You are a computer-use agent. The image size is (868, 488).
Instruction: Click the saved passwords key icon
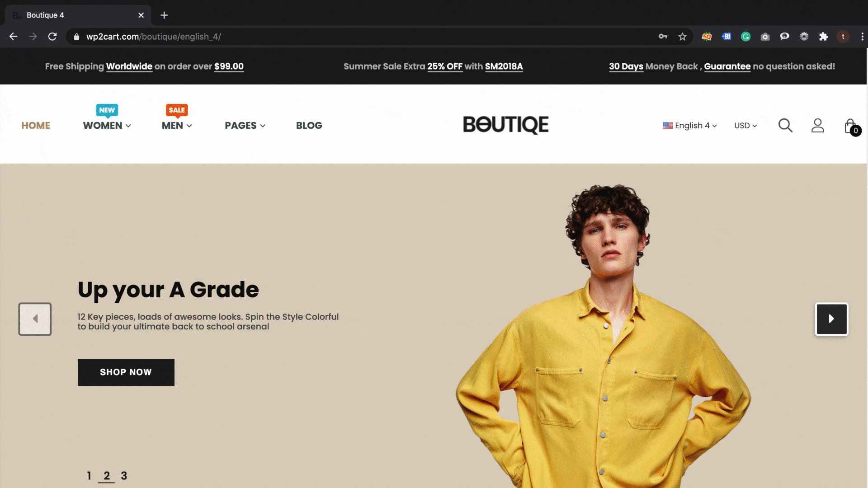(x=663, y=37)
